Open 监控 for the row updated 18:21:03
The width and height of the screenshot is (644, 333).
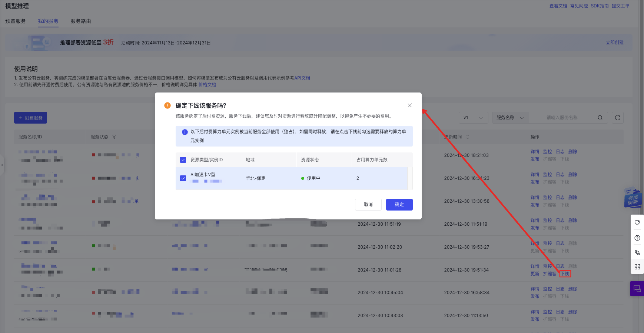547,152
